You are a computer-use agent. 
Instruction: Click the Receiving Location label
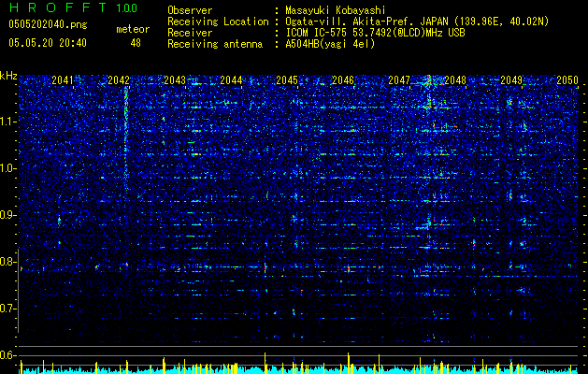click(218, 22)
